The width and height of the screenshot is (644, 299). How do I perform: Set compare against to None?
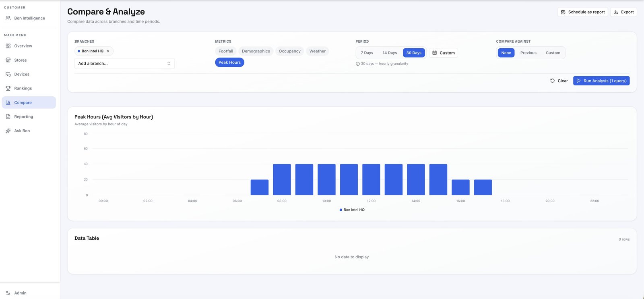point(506,53)
